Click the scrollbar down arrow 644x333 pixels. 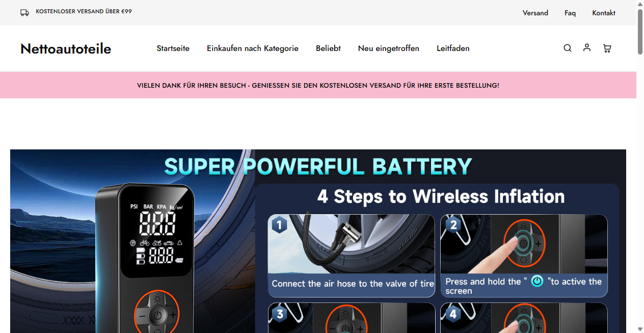[x=640, y=329]
